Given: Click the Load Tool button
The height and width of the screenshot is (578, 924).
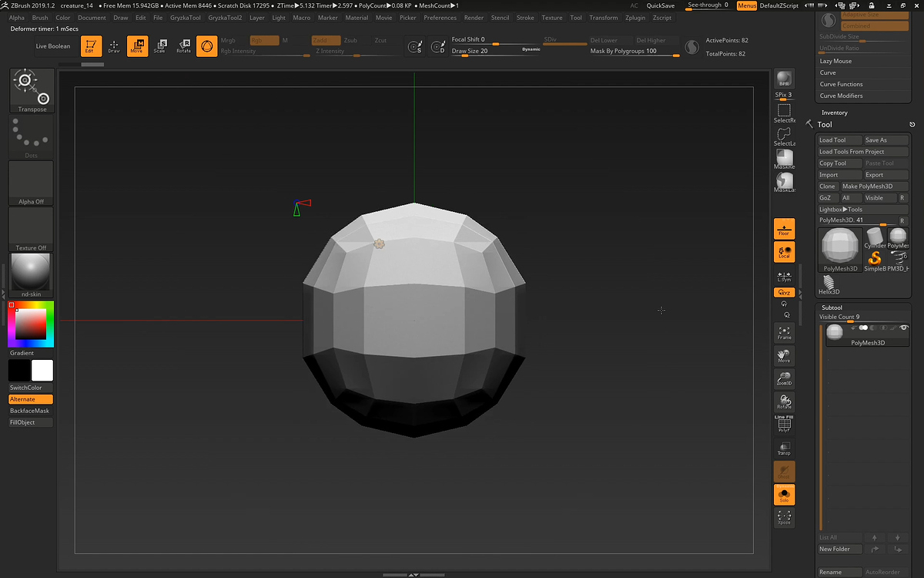Looking at the screenshot, I should pos(840,140).
